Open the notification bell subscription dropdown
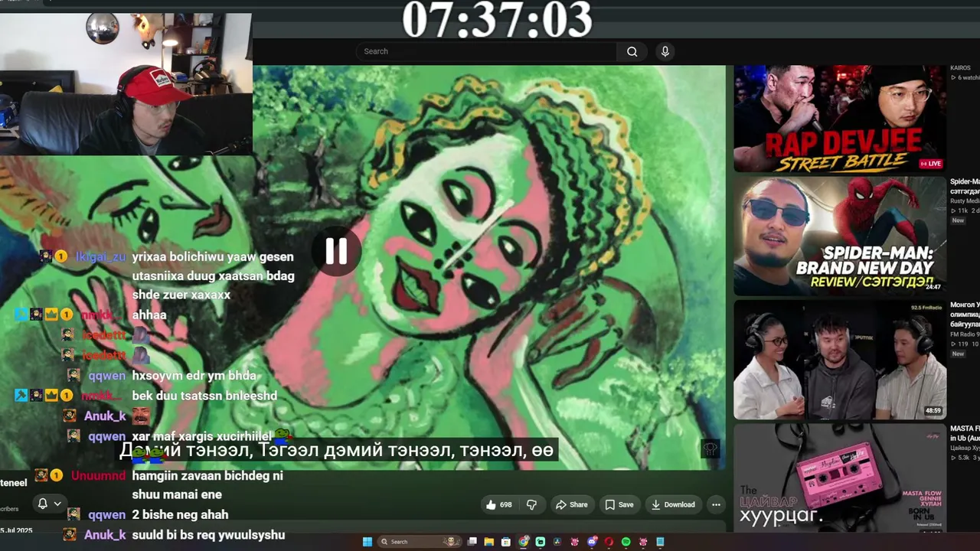 (48, 504)
